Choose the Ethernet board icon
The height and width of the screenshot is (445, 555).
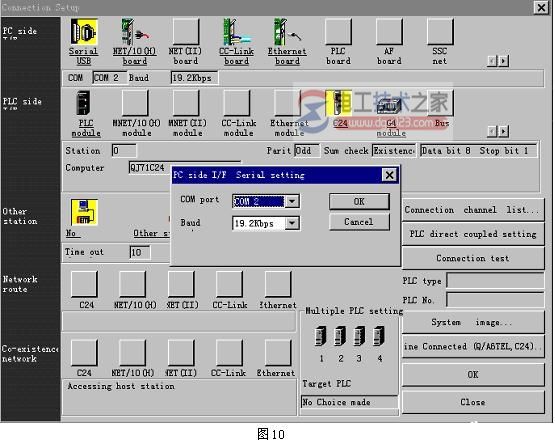[287, 32]
